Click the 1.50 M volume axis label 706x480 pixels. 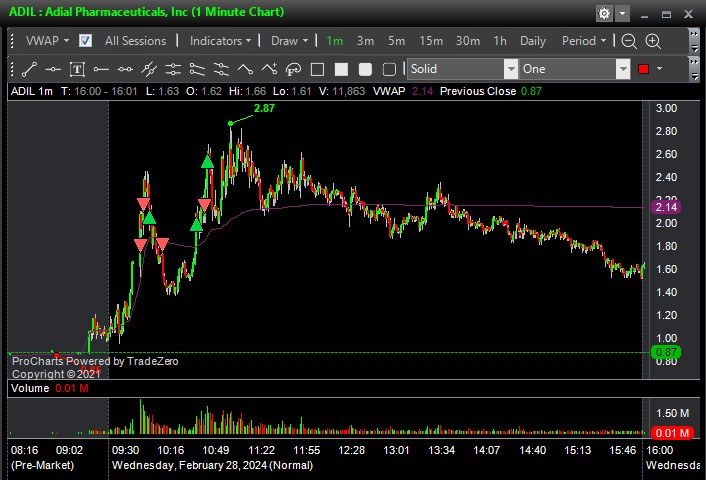tap(672, 413)
